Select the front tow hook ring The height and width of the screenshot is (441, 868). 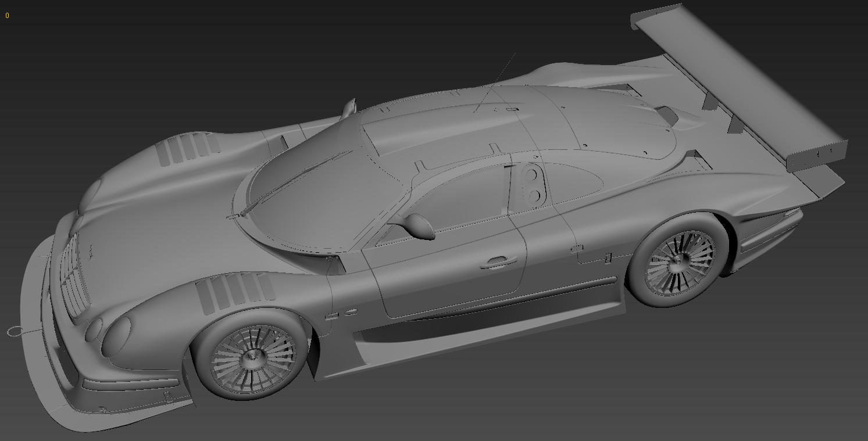(16, 331)
